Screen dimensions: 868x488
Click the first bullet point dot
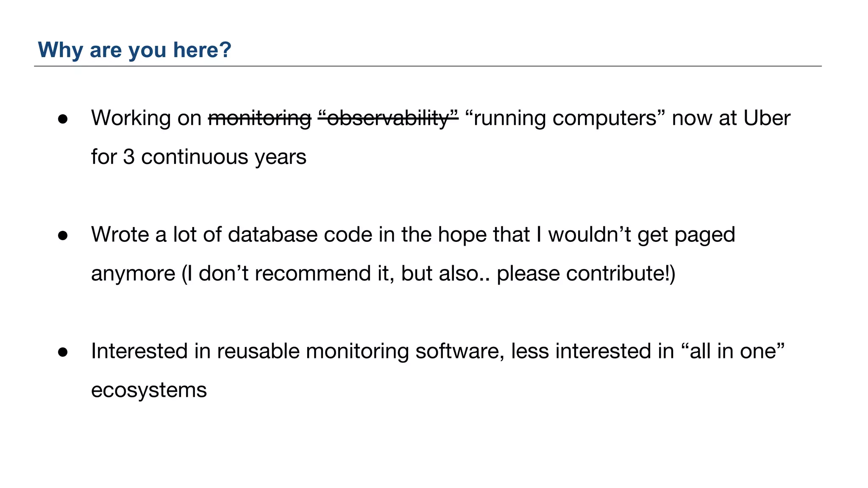(63, 119)
